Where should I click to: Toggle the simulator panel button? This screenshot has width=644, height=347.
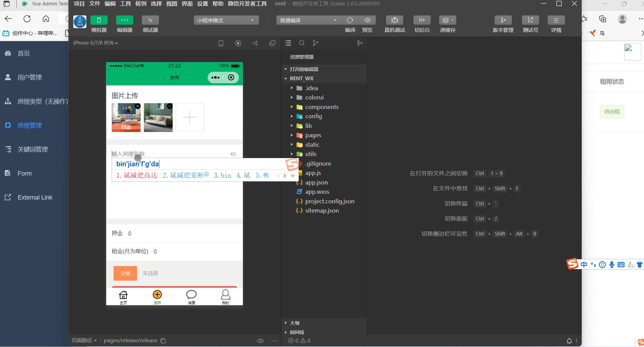tap(99, 20)
